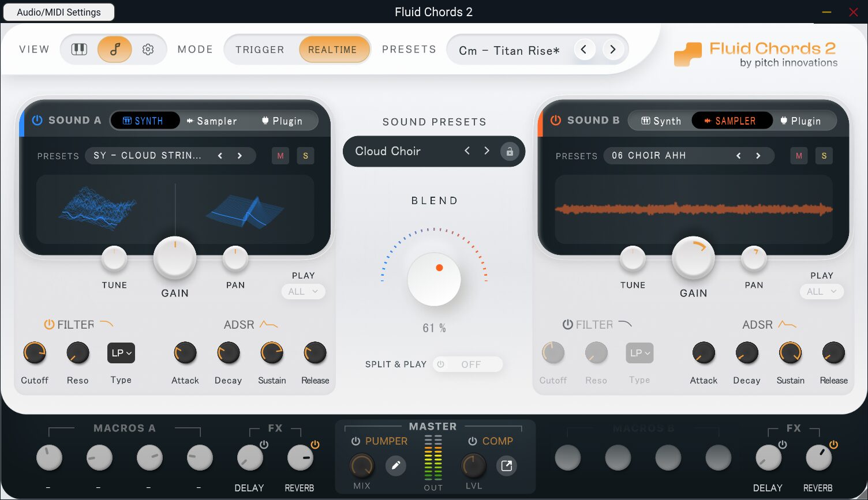The height and width of the screenshot is (500, 868).
Task: Previous Sound B preset arrow
Action: (738, 156)
